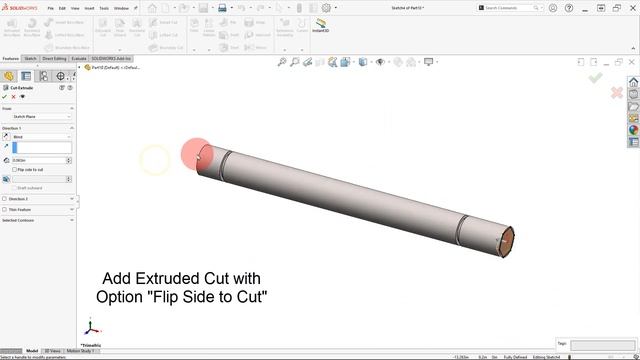Collapse the From section
Image resolution: width=640 pixels, height=360 pixels.
pyautogui.click(x=72, y=109)
